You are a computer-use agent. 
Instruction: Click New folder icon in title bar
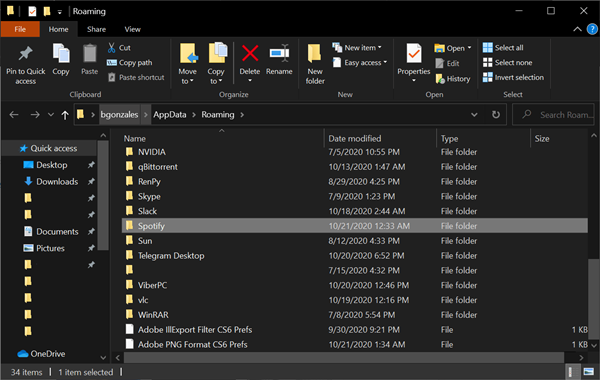47,11
